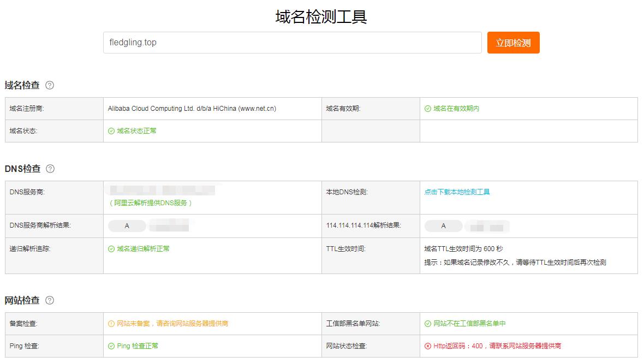The height and width of the screenshot is (363, 644).
Task: Click orange warning icon for 网站未备案
Action: point(111,324)
